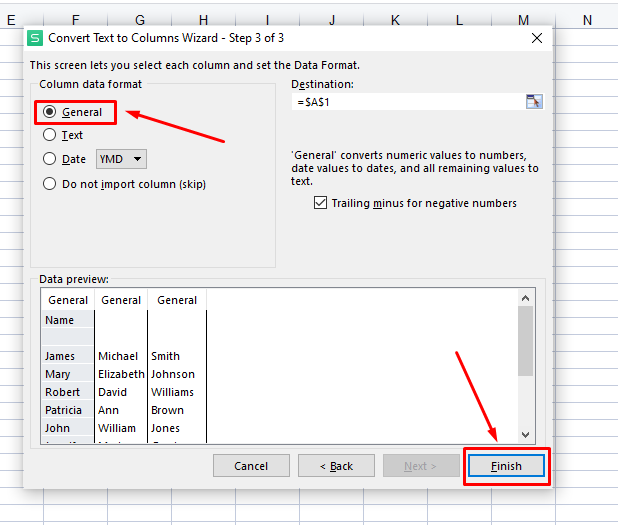Click Brown in the data preview
618x525 pixels.
[x=168, y=410]
